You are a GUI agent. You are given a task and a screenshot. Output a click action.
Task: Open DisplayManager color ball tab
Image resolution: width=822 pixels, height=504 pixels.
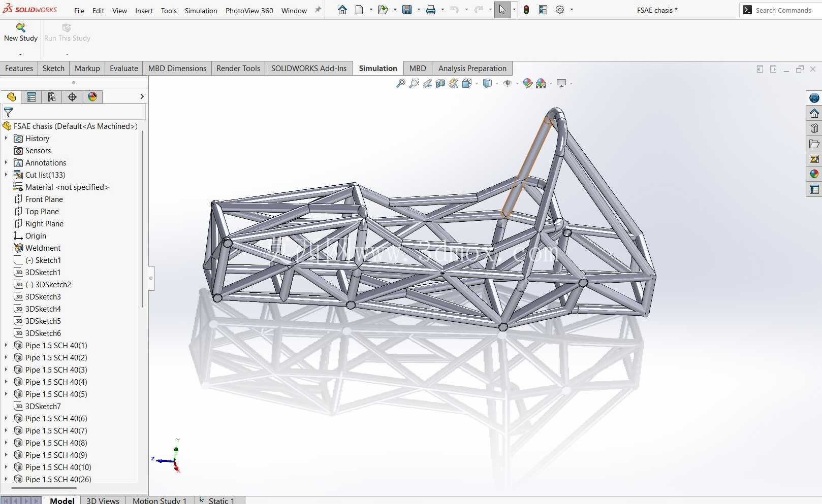[92, 96]
